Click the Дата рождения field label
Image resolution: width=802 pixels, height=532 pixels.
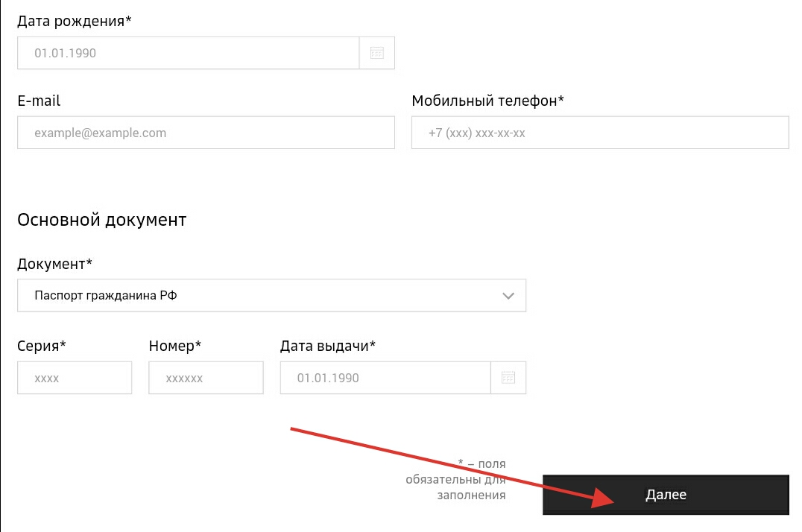75,21
